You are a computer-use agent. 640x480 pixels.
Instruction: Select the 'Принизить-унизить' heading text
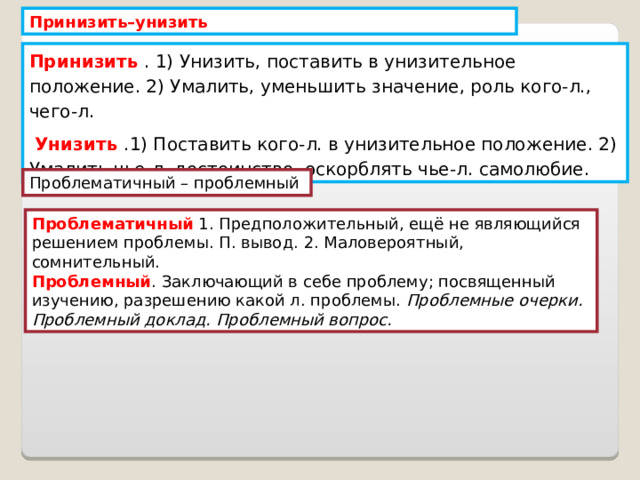[x=118, y=22]
